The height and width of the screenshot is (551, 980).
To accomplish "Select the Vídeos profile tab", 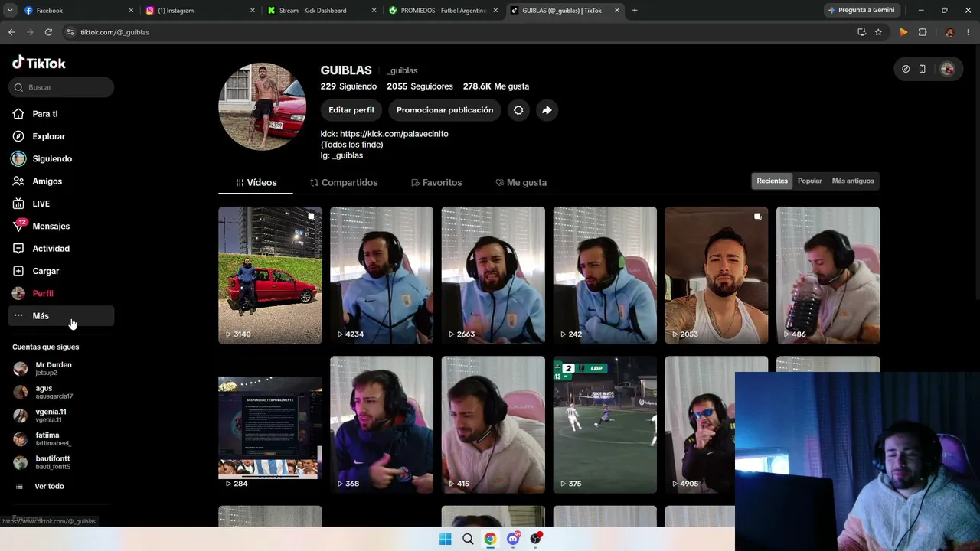I will click(256, 183).
